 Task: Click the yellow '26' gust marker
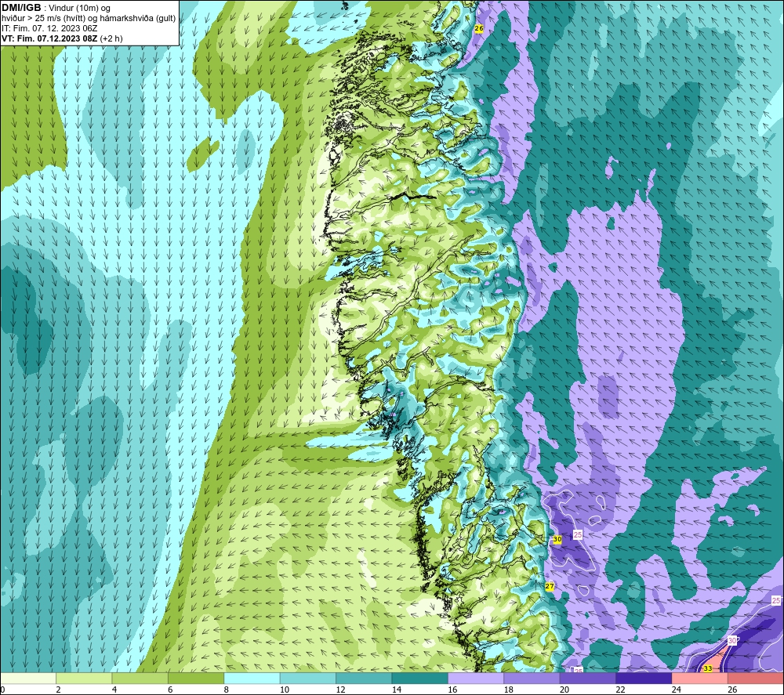[x=479, y=28]
